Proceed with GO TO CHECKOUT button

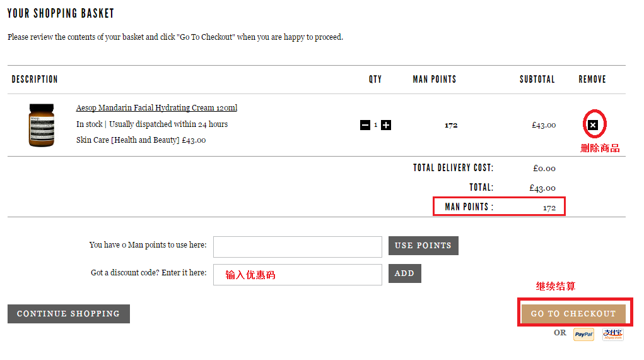click(x=573, y=313)
